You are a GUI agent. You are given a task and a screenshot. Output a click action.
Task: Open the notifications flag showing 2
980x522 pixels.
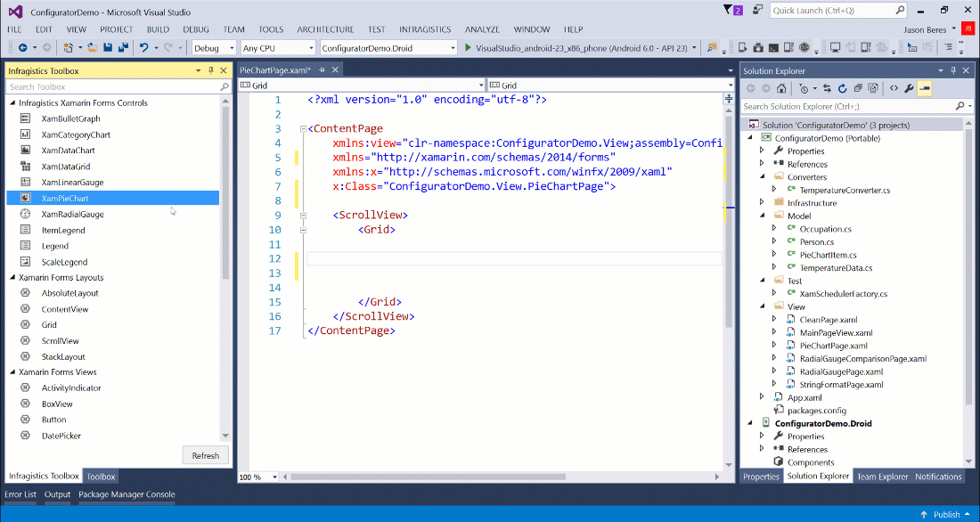coord(732,10)
